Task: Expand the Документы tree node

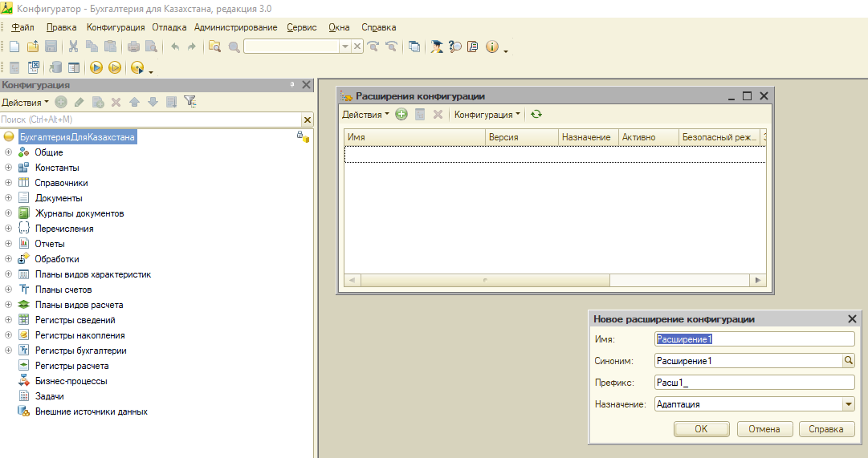Action: (x=8, y=198)
